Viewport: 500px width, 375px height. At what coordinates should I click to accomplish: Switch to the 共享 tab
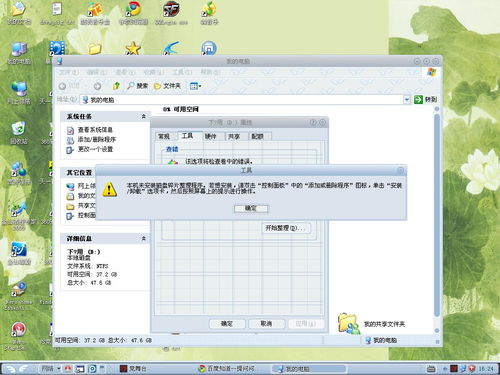(x=234, y=136)
